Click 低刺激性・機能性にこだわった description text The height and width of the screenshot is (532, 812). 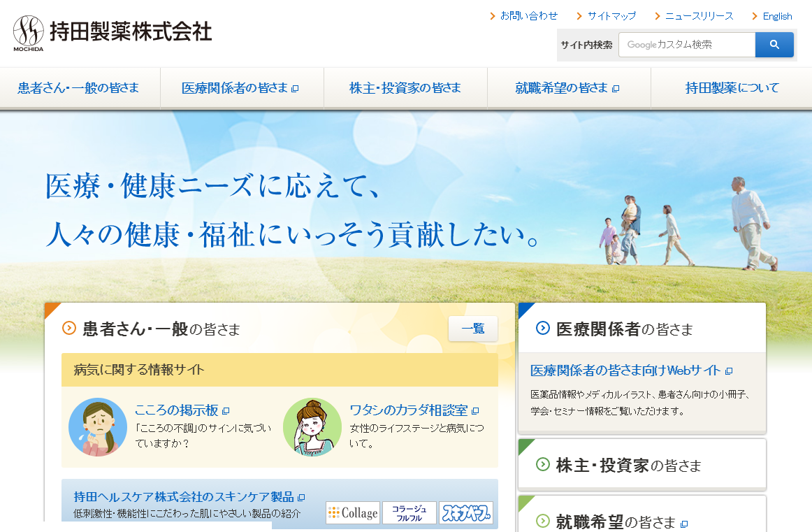187,514
